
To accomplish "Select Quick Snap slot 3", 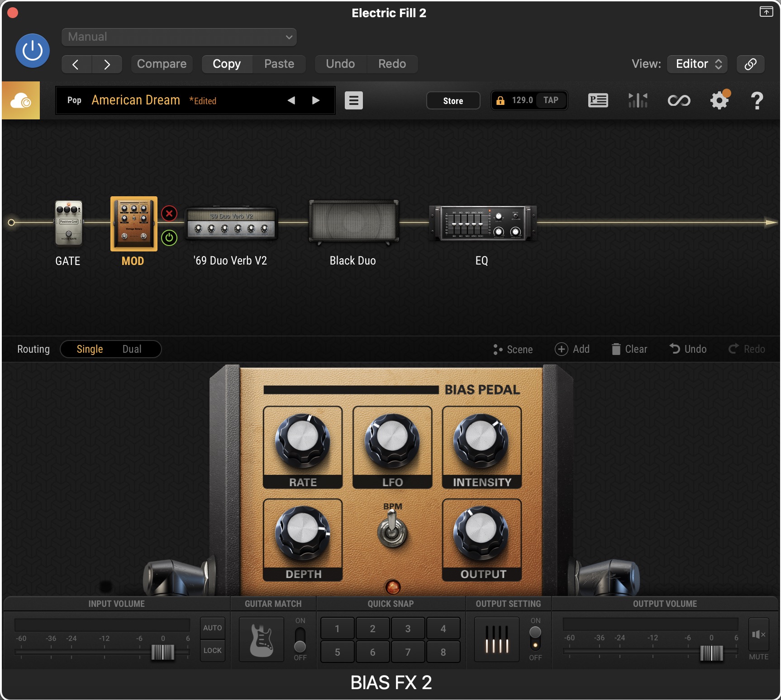I will point(408,629).
